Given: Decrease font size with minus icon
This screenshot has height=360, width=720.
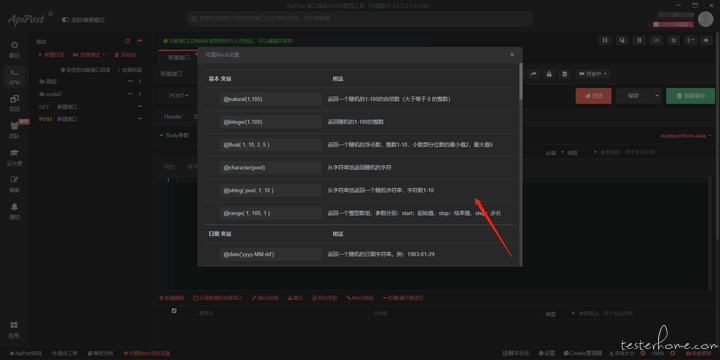Looking at the screenshot, I should pyautogui.click(x=643, y=354).
